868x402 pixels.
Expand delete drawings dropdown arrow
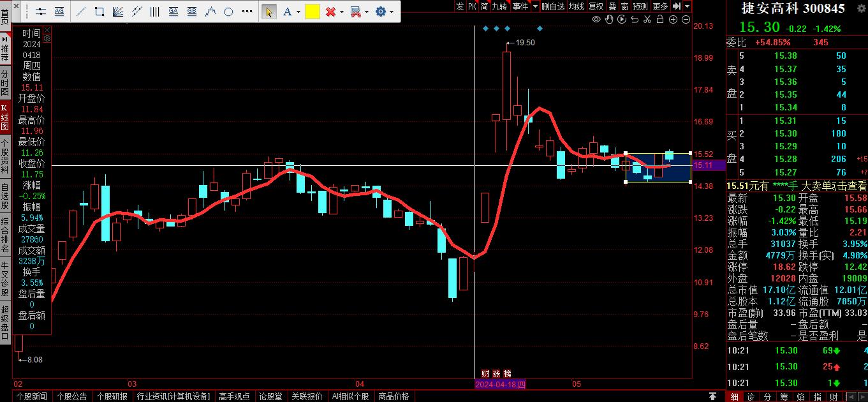342,12
